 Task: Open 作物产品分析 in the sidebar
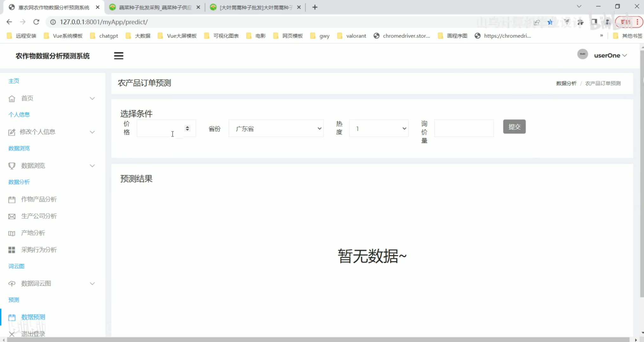39,199
